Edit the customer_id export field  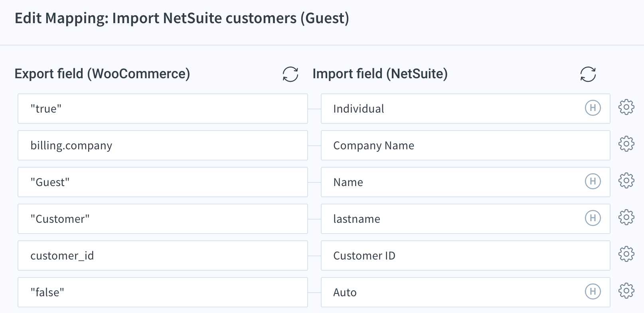[163, 256]
